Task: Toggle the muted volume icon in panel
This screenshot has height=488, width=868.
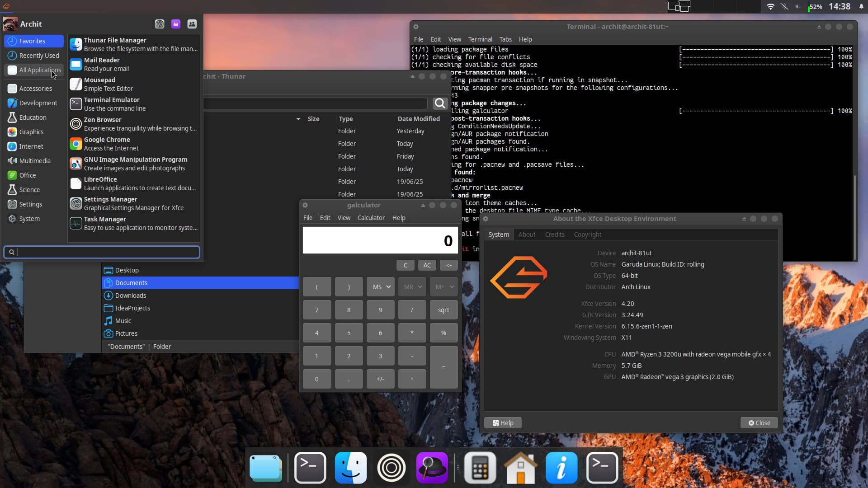Action: [798, 7]
